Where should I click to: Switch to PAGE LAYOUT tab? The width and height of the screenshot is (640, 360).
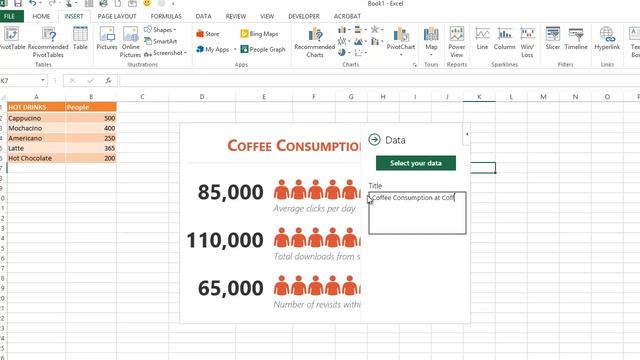click(117, 16)
